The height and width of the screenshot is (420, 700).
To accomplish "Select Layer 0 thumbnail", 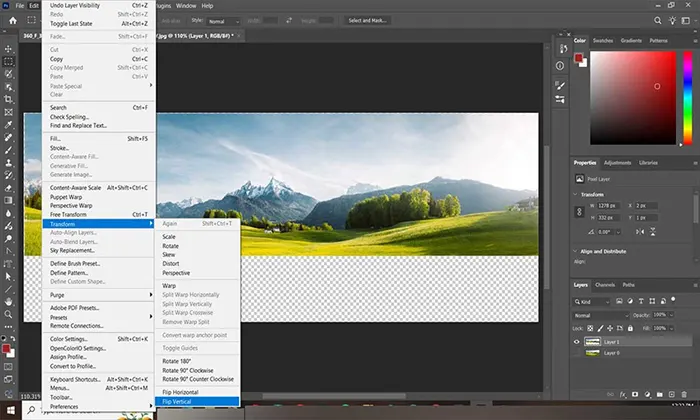I will pyautogui.click(x=592, y=353).
